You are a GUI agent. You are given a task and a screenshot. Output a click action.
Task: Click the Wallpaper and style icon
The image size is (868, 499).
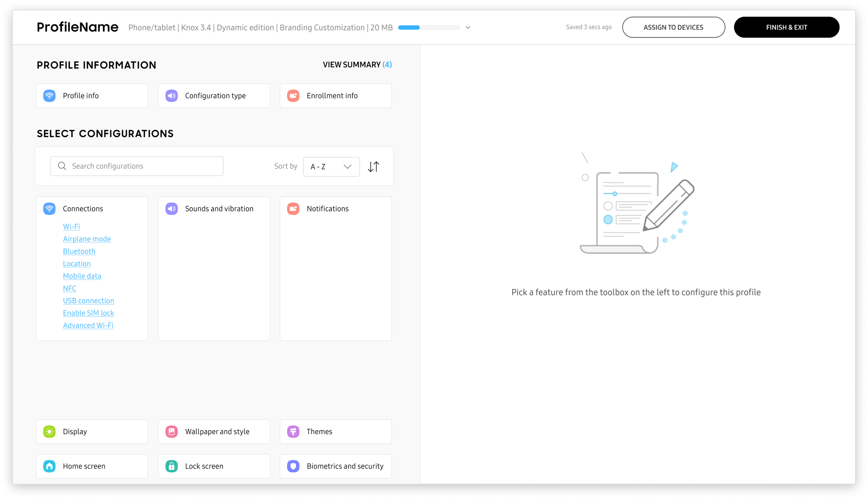pos(172,432)
